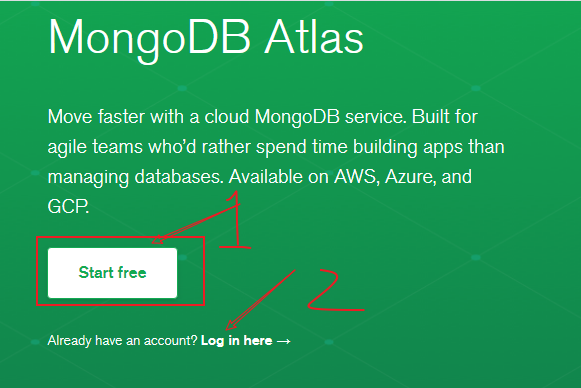The image size is (581, 388).
Task: Click the word AWS in the description
Action: tap(356, 176)
